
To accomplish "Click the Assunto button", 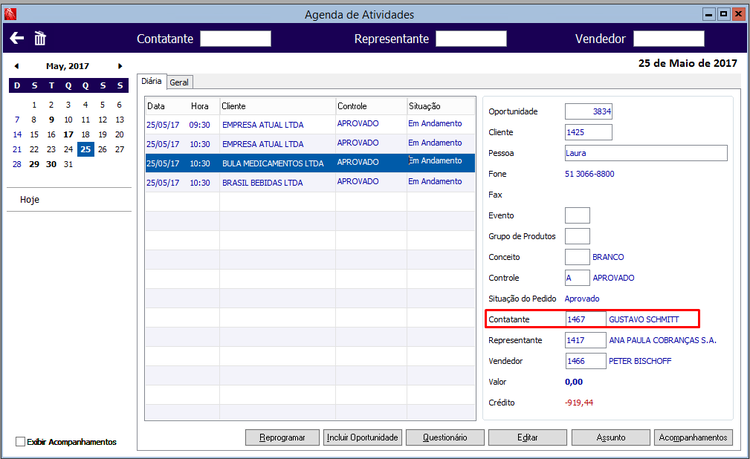I will (x=611, y=437).
